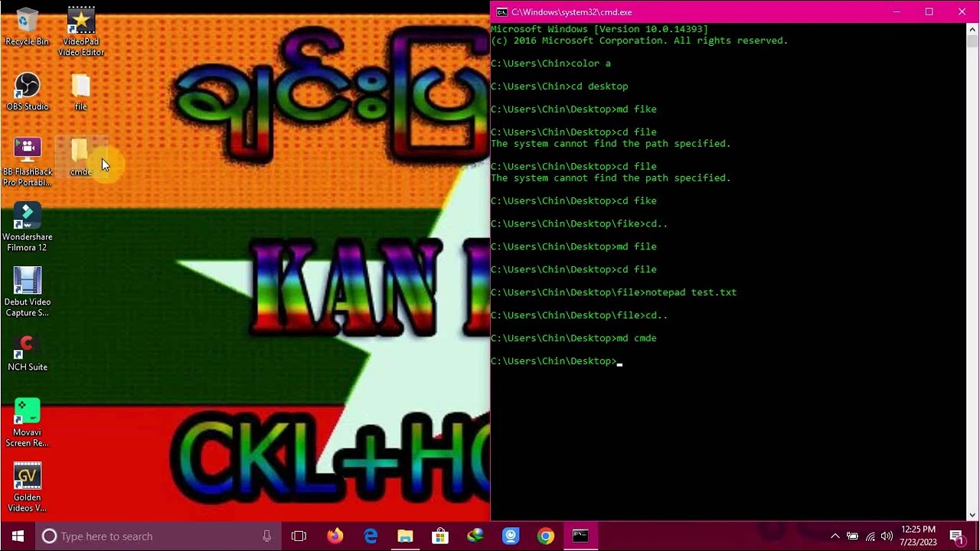
Task: Select Debut Video Capture icon
Action: coord(28,292)
